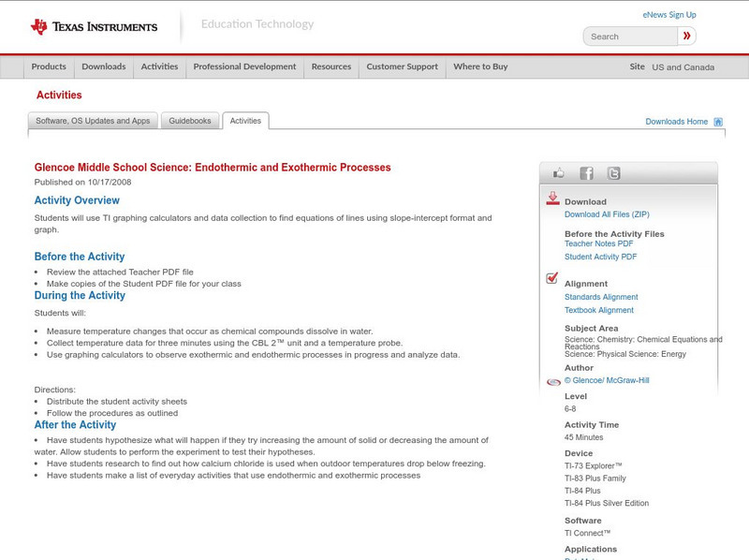The width and height of the screenshot is (749, 560).
Task: Click the red download arrow icon
Action: coord(552,199)
